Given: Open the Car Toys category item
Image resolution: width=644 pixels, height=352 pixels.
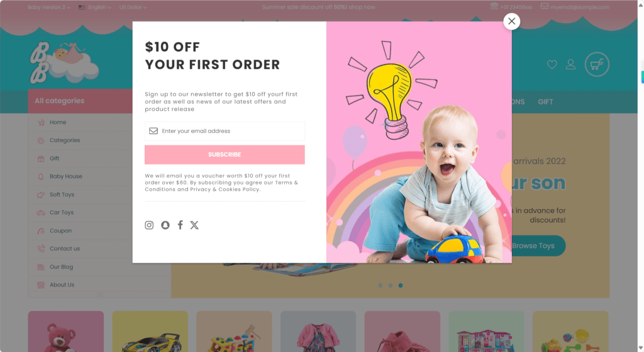Looking at the screenshot, I should pyautogui.click(x=61, y=213).
